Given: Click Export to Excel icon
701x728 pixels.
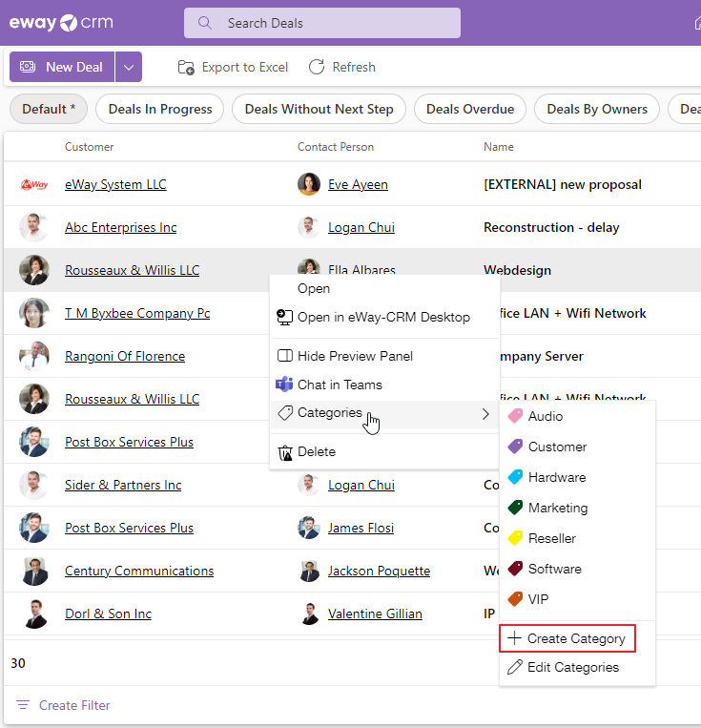Looking at the screenshot, I should (x=186, y=68).
